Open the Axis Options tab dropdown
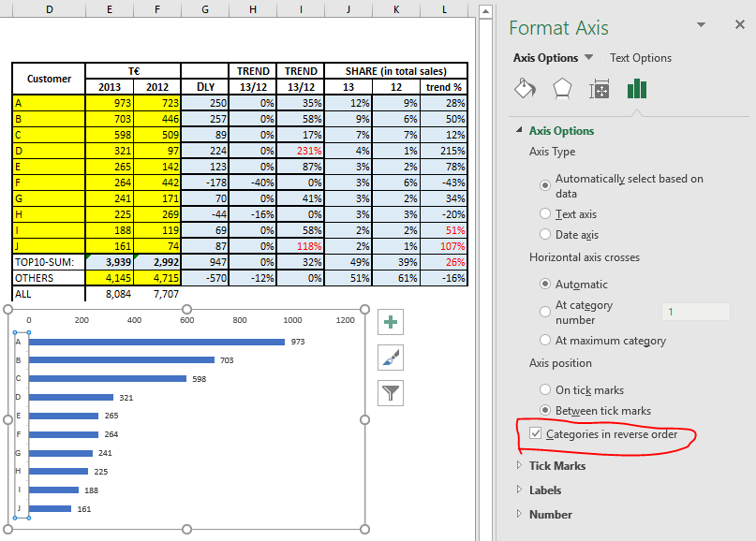Viewport: 756px width, 541px height. [588, 58]
